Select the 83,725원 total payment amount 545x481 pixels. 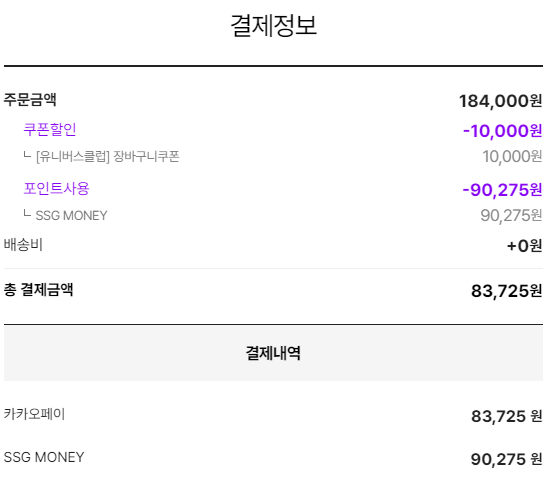(506, 291)
